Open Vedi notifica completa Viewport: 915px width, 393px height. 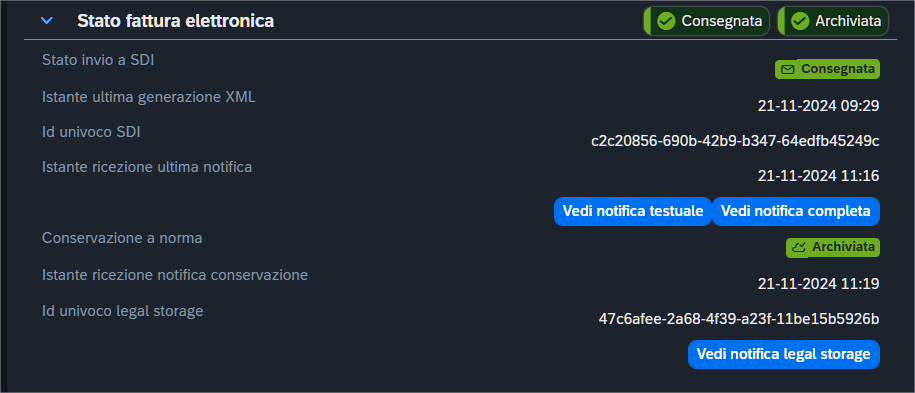coord(796,211)
